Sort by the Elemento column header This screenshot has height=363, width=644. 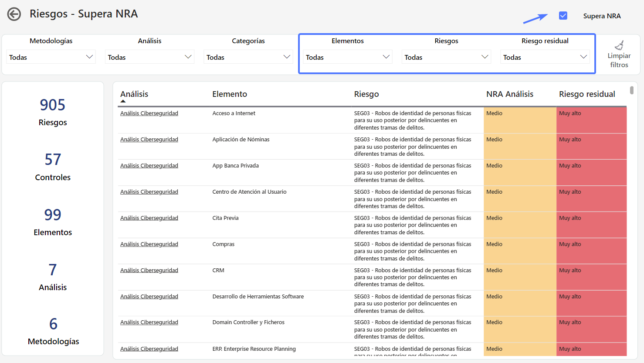(x=230, y=94)
